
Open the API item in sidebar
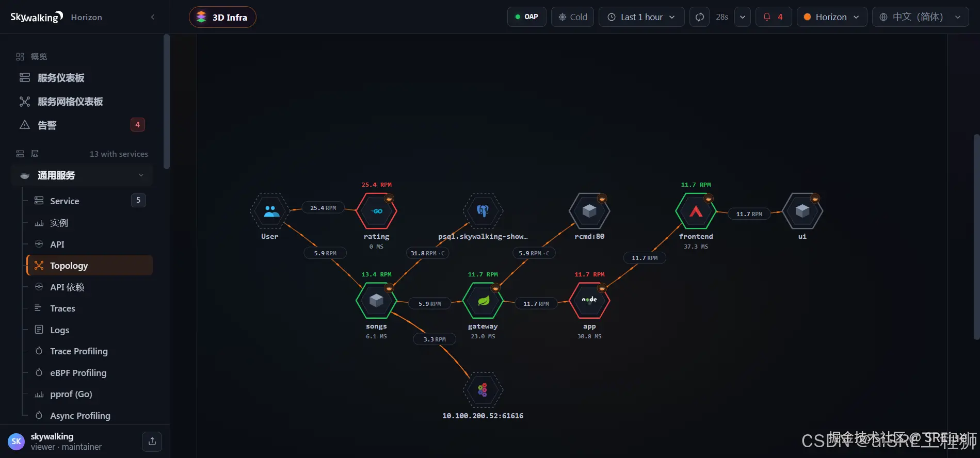point(89,244)
